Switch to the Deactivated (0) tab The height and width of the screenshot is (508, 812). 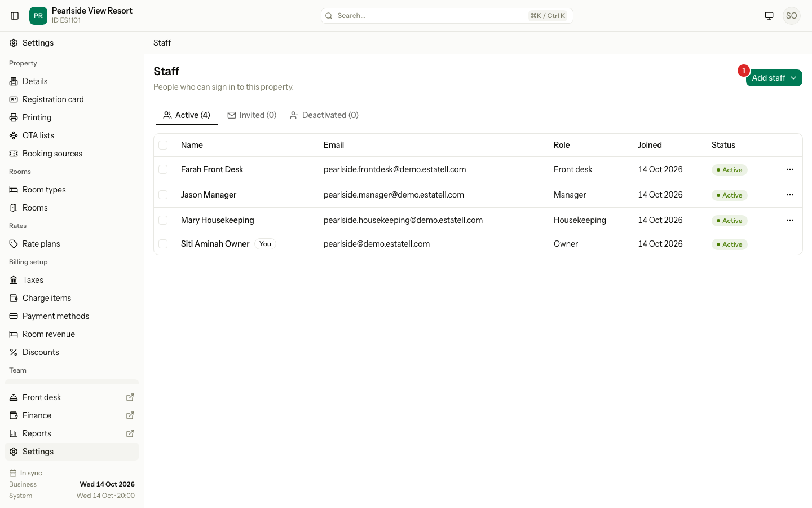[x=324, y=115]
